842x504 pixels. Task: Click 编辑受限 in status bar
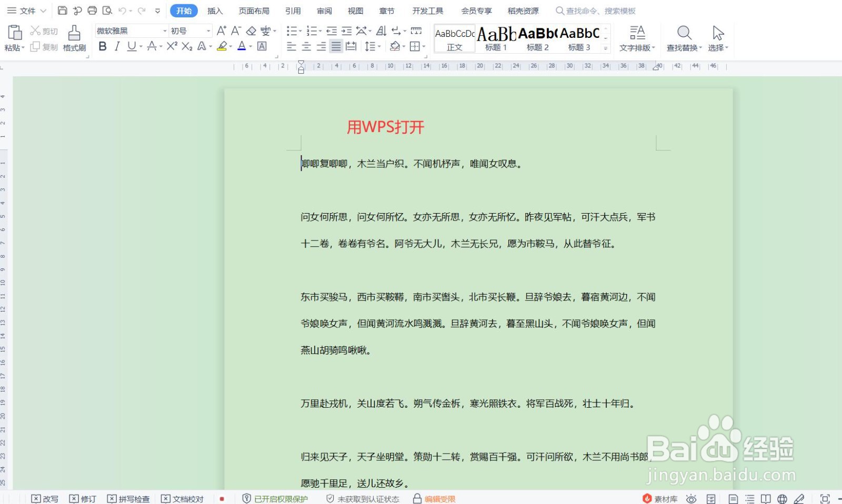[434, 499]
